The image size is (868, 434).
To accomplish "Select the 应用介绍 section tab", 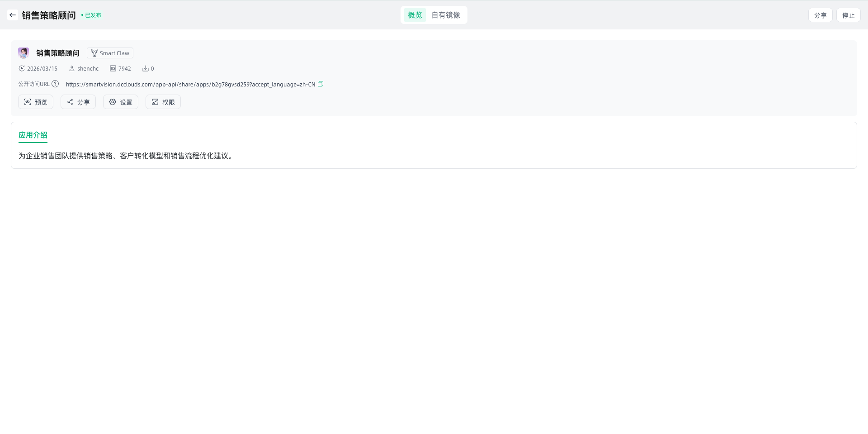I will pos(33,135).
